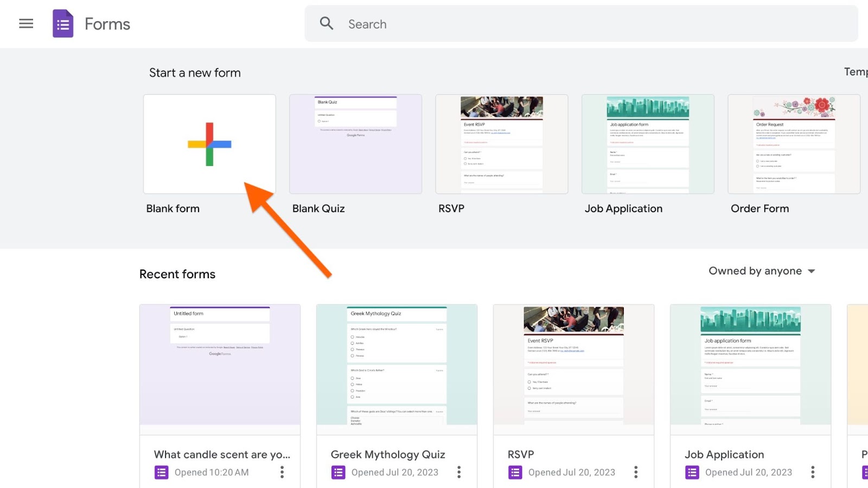Viewport: 868px width, 488px height.
Task: Type in the Search field
Action: [x=597, y=24]
